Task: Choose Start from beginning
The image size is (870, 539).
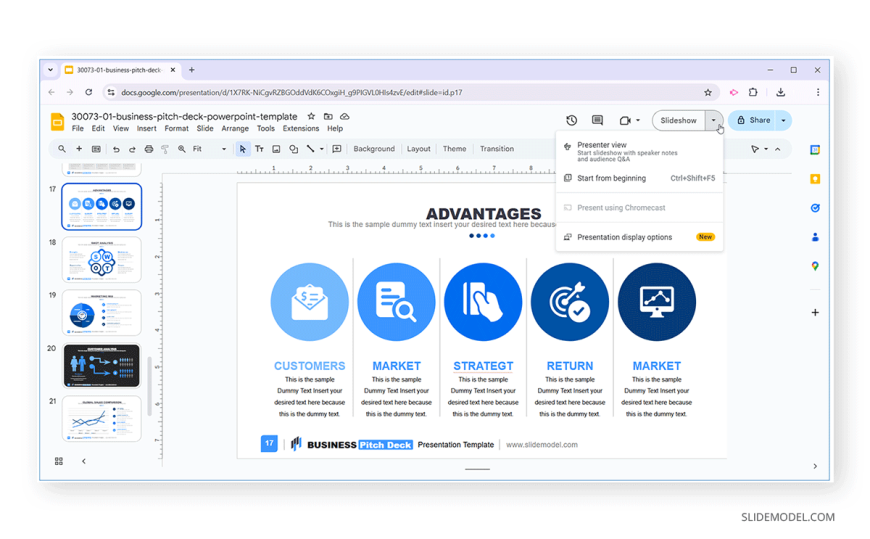Action: [x=639, y=178]
